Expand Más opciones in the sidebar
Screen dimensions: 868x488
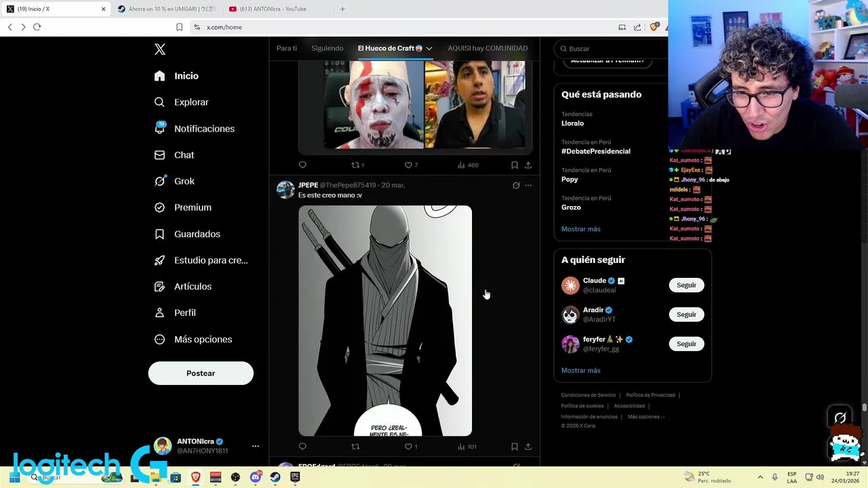pyautogui.click(x=193, y=340)
